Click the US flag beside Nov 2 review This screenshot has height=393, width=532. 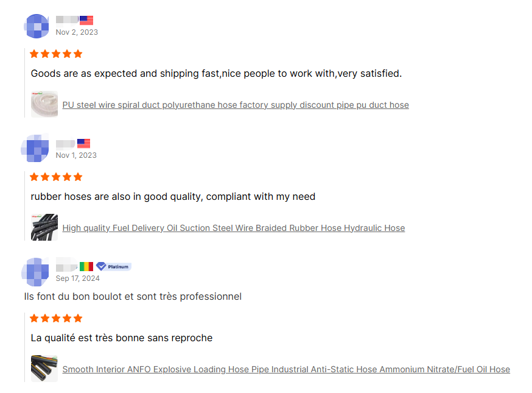pyautogui.click(x=86, y=20)
